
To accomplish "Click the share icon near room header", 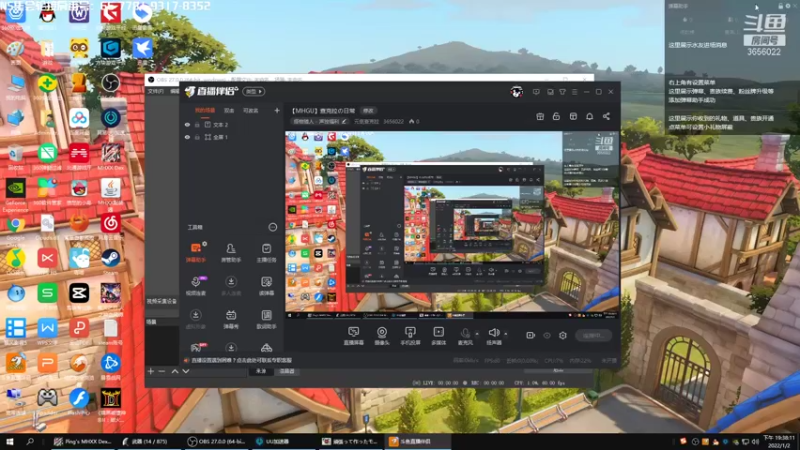I will coord(606,116).
